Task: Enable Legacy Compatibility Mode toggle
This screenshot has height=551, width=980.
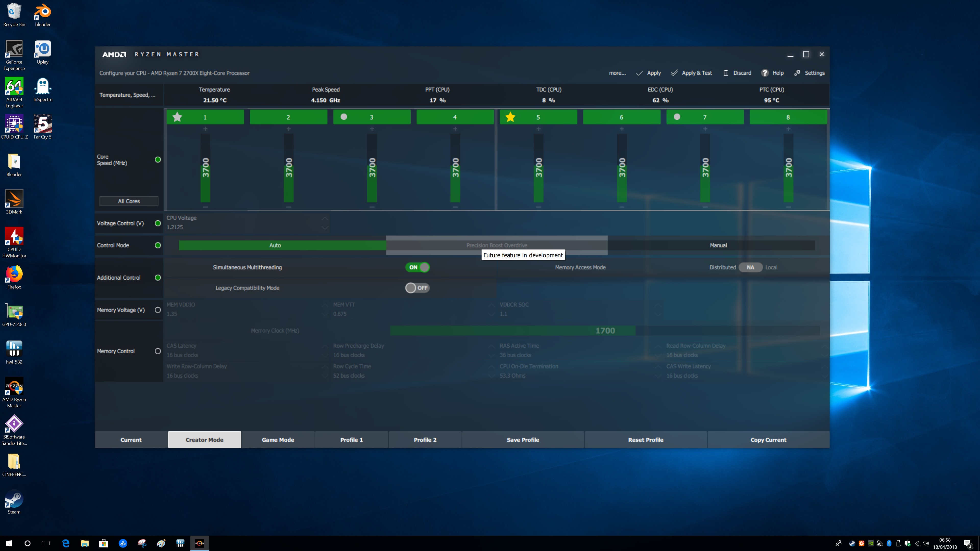Action: coord(417,288)
